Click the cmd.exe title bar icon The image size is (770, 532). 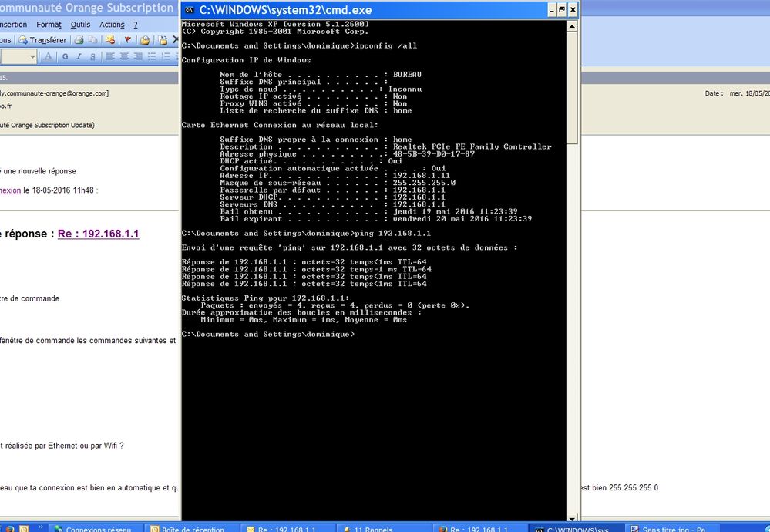pos(189,10)
